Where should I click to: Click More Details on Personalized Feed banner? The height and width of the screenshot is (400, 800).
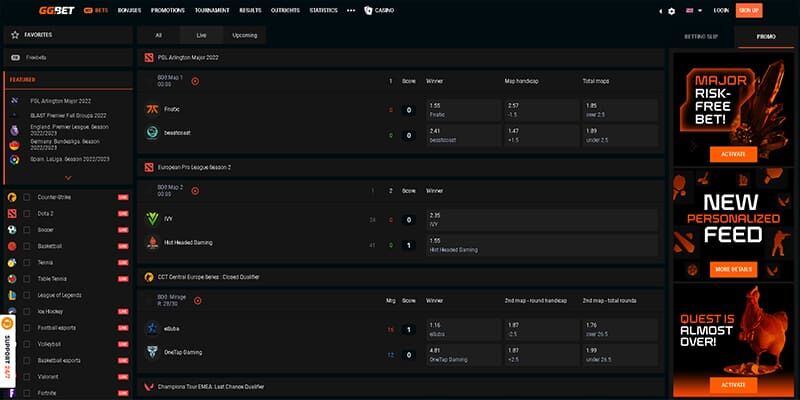click(733, 269)
